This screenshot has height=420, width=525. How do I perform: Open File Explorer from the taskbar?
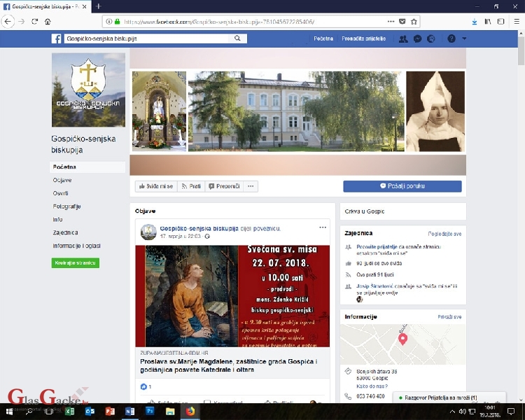point(170,412)
